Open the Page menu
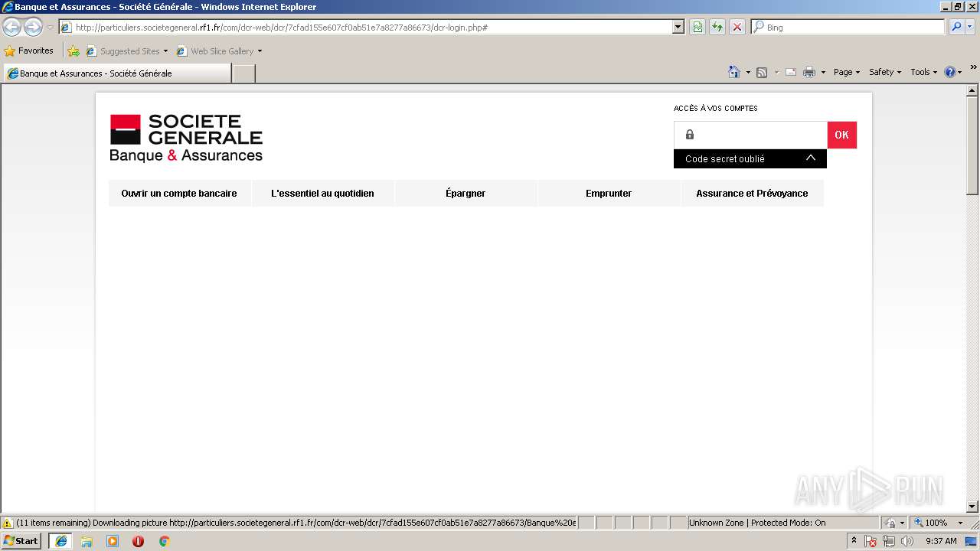This screenshot has height=551, width=980. coord(846,72)
